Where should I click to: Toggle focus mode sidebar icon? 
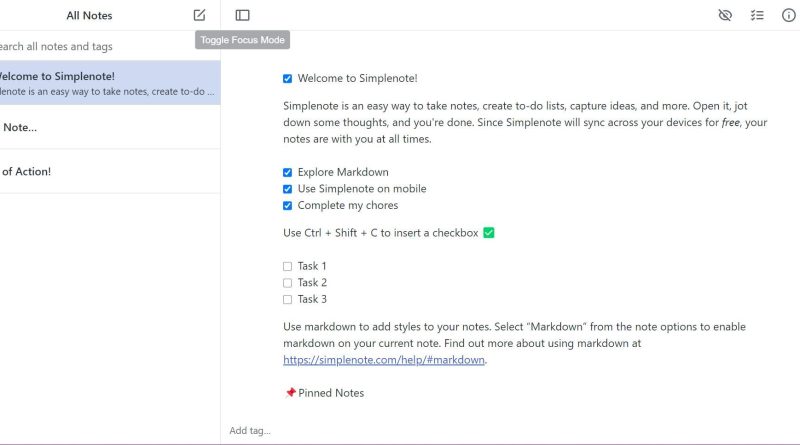tap(242, 15)
